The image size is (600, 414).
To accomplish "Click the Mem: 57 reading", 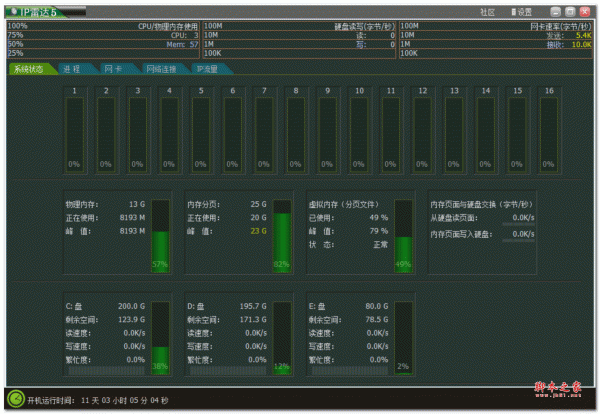I will 182,45.
